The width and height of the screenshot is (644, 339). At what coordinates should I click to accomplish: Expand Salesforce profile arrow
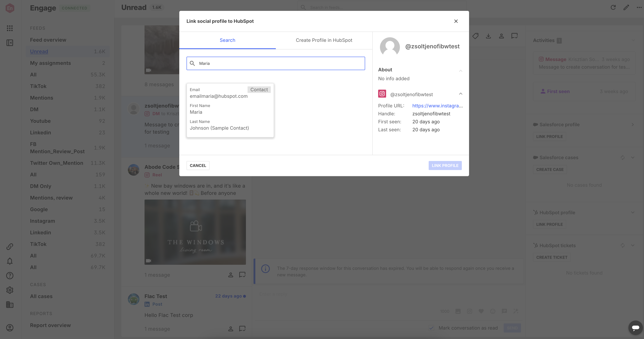click(x=632, y=125)
